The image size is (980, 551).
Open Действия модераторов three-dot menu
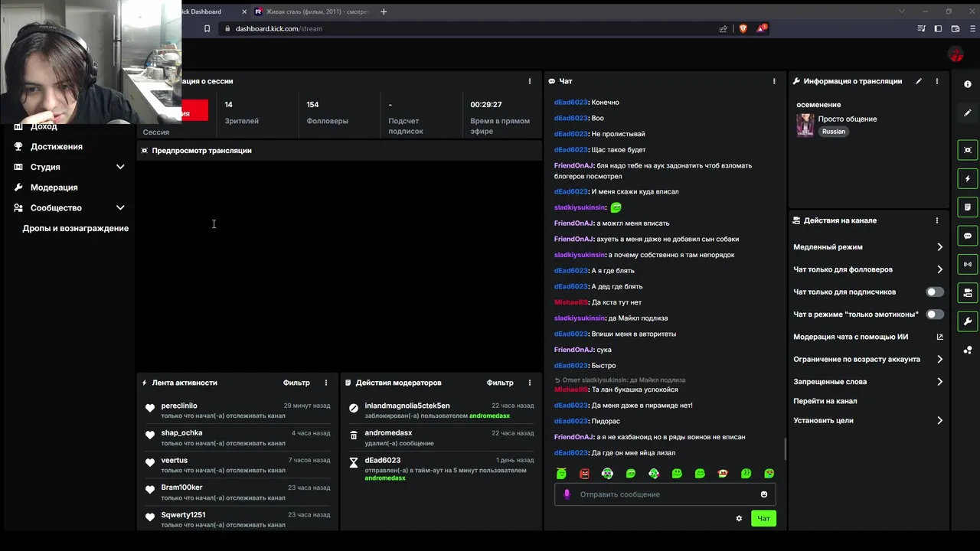[529, 383]
